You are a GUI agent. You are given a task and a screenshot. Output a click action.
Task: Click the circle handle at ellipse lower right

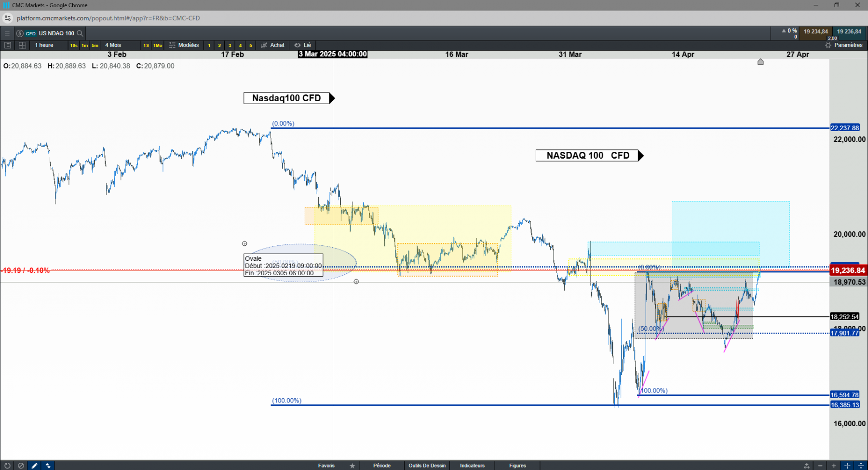[x=356, y=282]
